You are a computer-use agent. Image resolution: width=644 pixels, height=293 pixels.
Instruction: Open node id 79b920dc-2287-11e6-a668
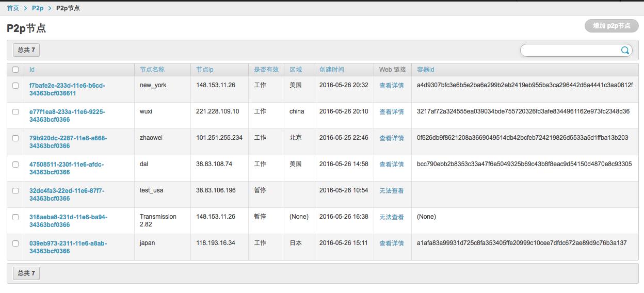(68, 142)
